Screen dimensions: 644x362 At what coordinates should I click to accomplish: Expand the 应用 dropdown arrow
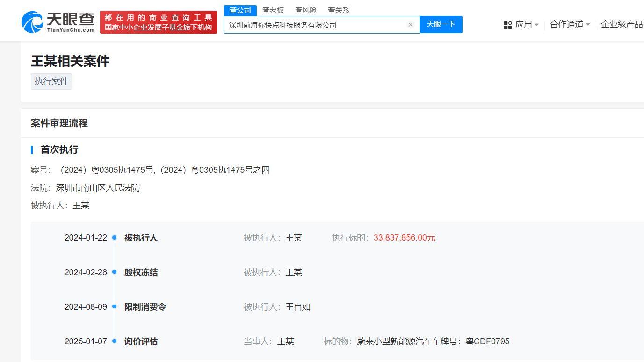(x=536, y=25)
